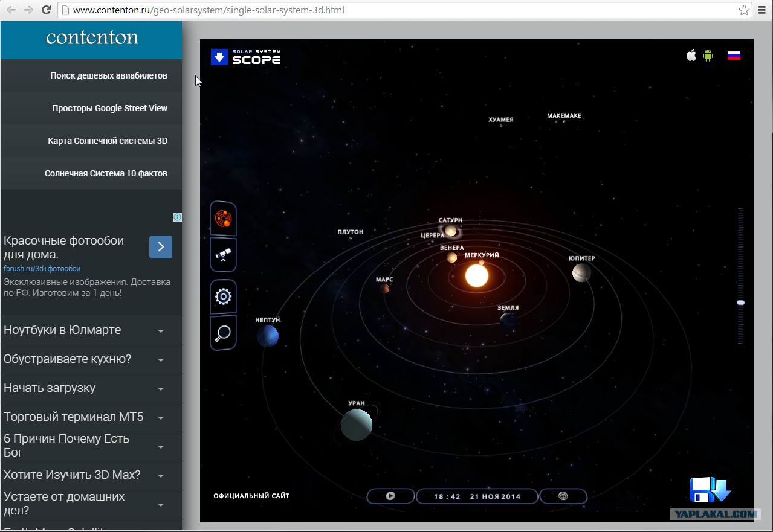Bookmark page with the star icon

[744, 10]
